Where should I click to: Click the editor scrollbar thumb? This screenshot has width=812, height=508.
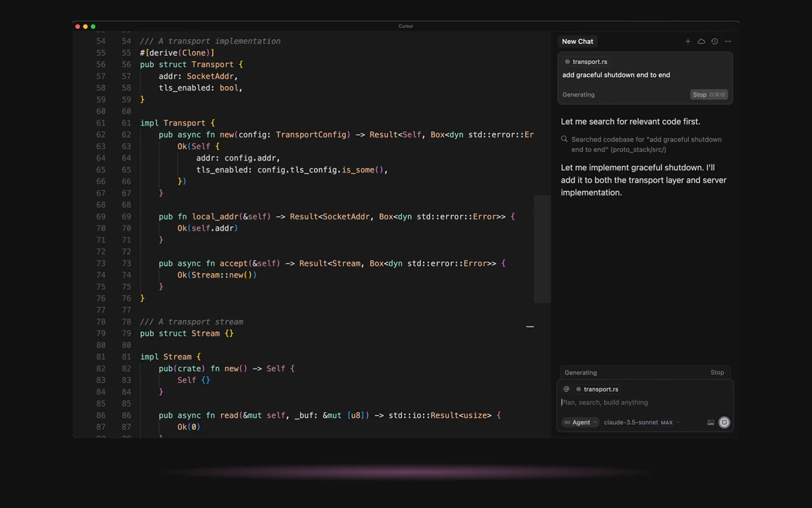tap(542, 249)
